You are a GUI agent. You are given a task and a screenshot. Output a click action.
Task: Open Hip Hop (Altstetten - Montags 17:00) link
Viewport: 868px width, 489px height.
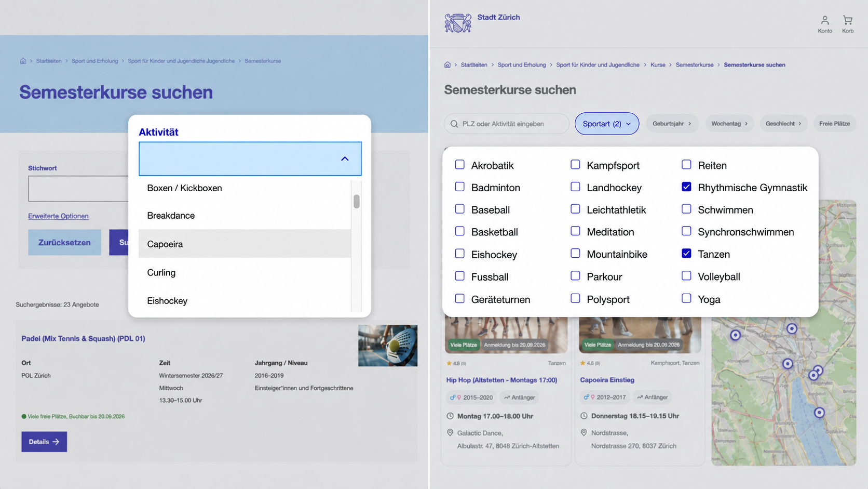click(x=501, y=380)
